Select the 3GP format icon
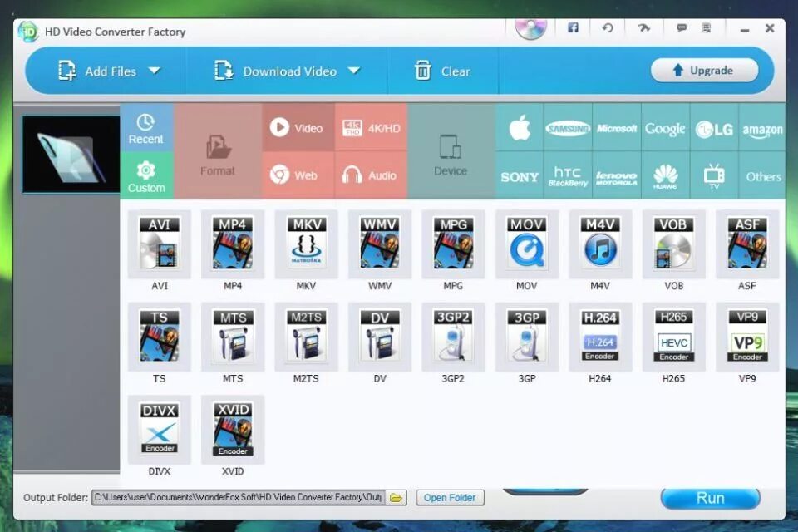Viewport: 798px width, 532px height. (527, 337)
